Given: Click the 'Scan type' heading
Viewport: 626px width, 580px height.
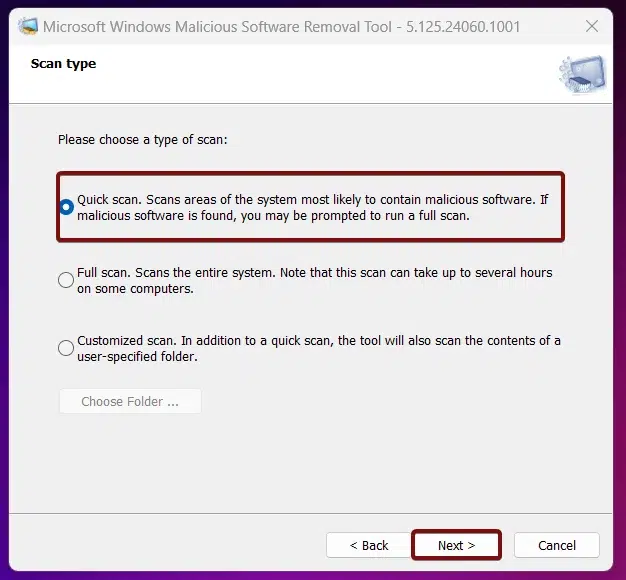Looking at the screenshot, I should tap(63, 63).
